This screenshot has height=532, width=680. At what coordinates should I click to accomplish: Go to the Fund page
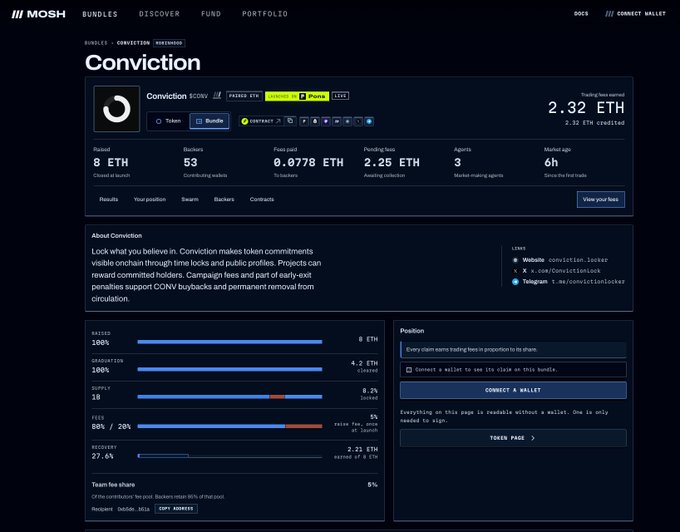click(x=211, y=14)
